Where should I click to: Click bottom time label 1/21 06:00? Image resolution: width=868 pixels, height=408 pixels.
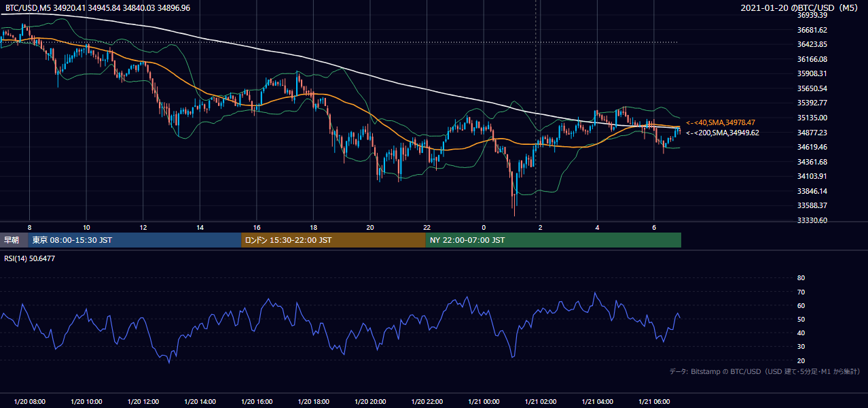(654, 402)
